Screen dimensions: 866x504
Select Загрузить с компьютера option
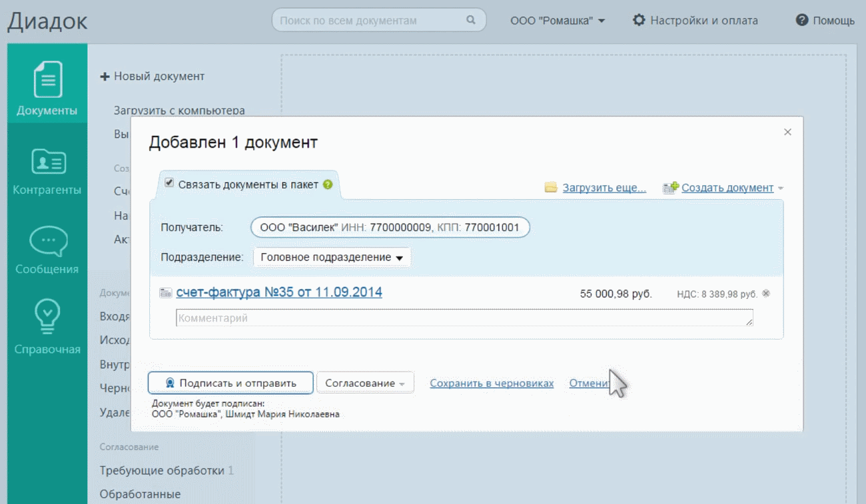(x=179, y=111)
